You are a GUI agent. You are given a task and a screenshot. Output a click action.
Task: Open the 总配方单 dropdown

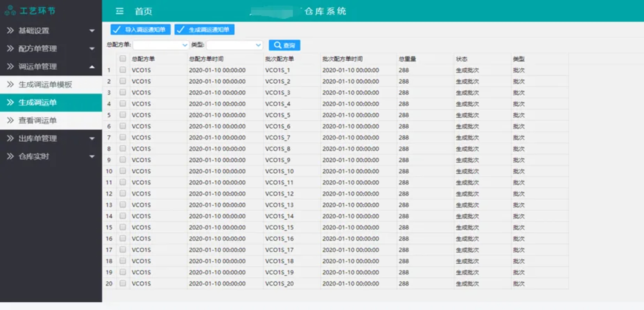(x=184, y=45)
